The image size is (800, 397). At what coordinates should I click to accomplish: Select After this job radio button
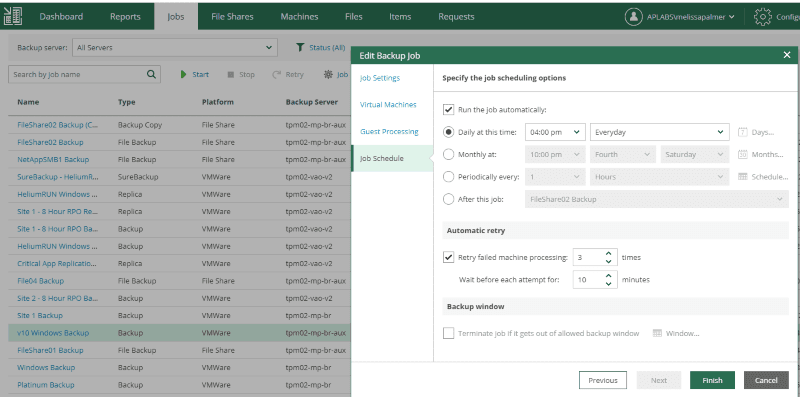coord(448,199)
